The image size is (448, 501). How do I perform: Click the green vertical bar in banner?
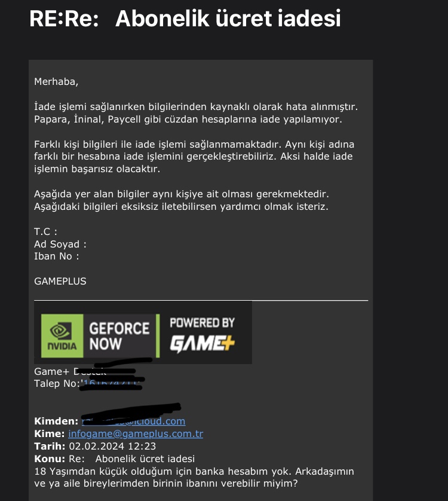pos(158,335)
